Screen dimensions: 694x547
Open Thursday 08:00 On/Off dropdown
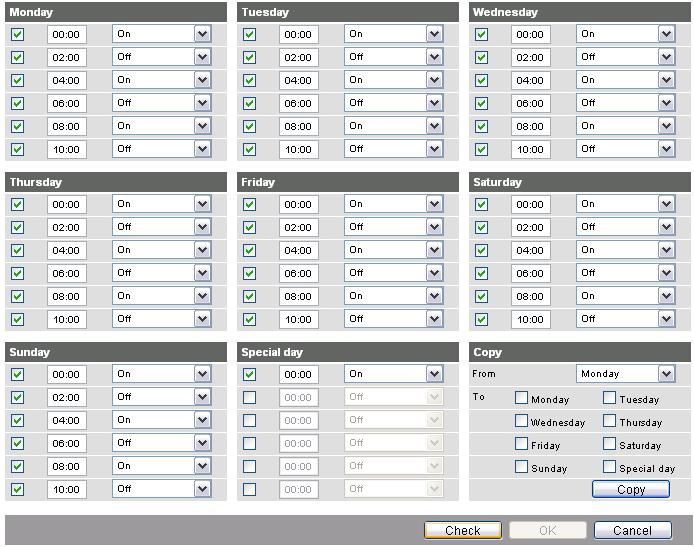(x=162, y=296)
